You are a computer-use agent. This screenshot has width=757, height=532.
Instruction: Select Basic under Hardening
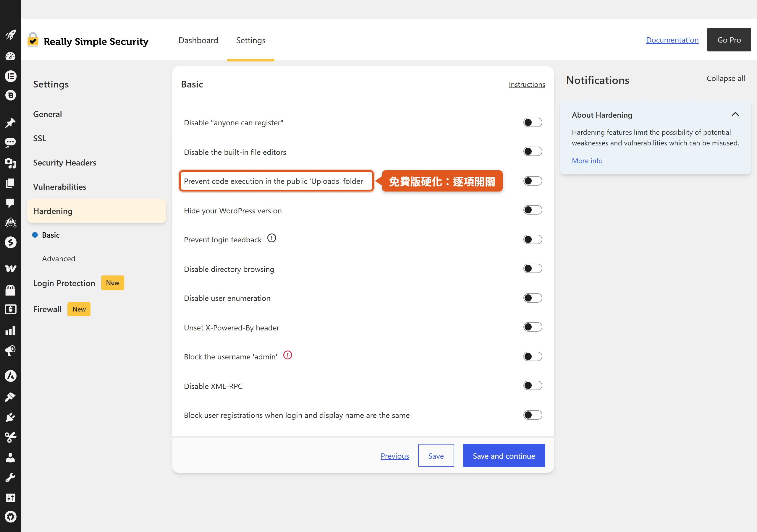click(51, 235)
